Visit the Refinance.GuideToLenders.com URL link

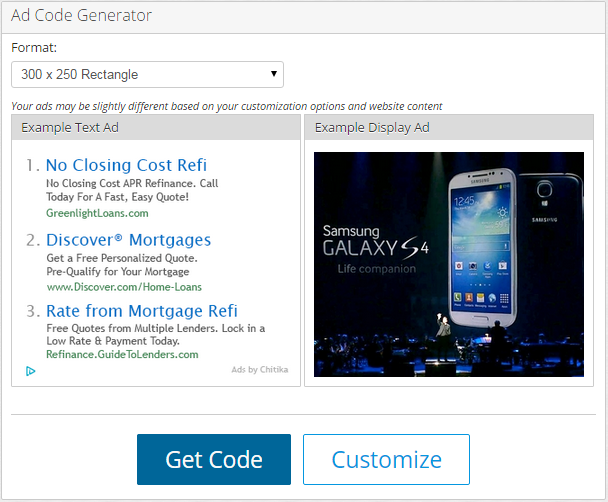pos(122,355)
